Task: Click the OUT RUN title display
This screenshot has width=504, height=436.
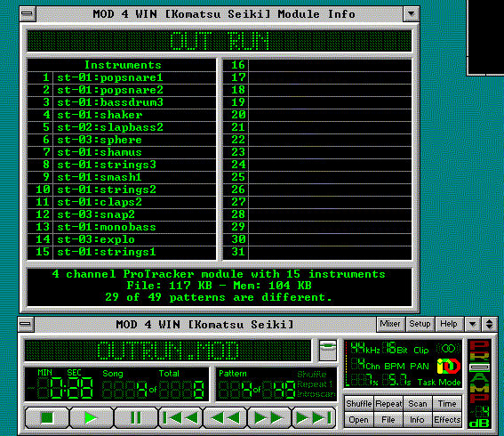Action: pos(220,41)
